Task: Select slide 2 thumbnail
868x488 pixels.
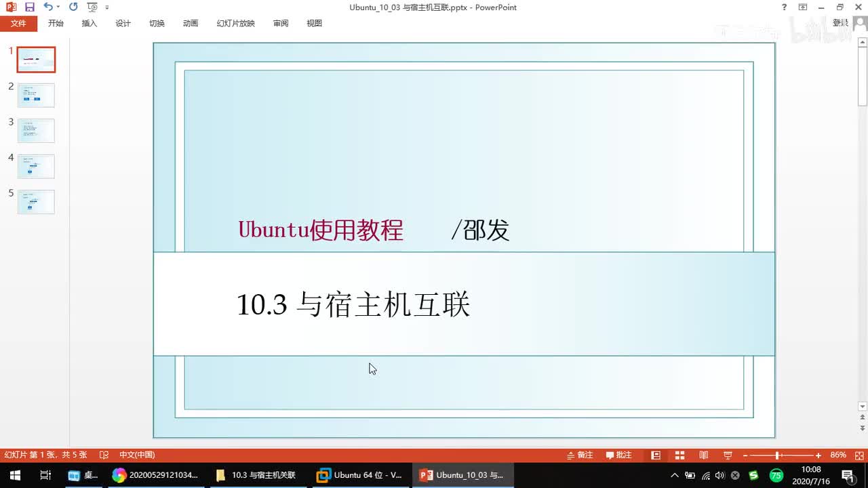Action: (36, 95)
